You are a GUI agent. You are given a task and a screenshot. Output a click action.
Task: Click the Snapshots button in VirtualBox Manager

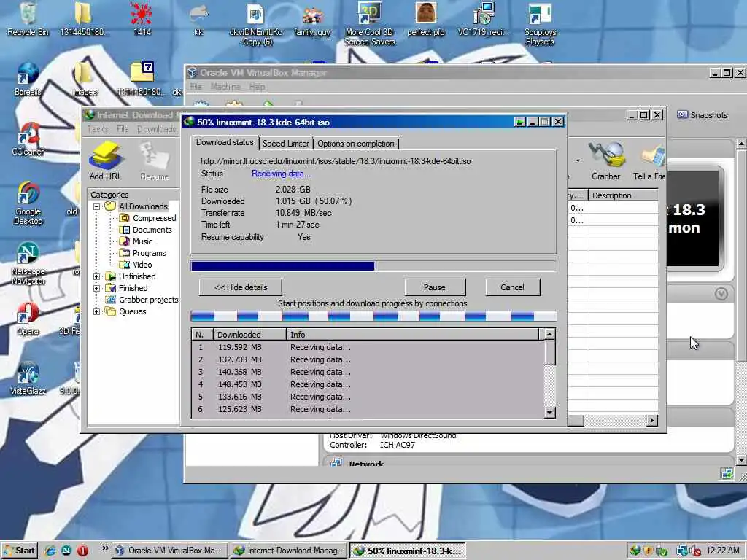click(703, 115)
